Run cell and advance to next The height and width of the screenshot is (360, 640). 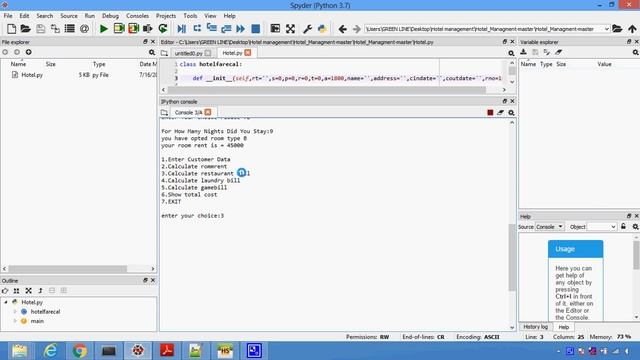133,29
